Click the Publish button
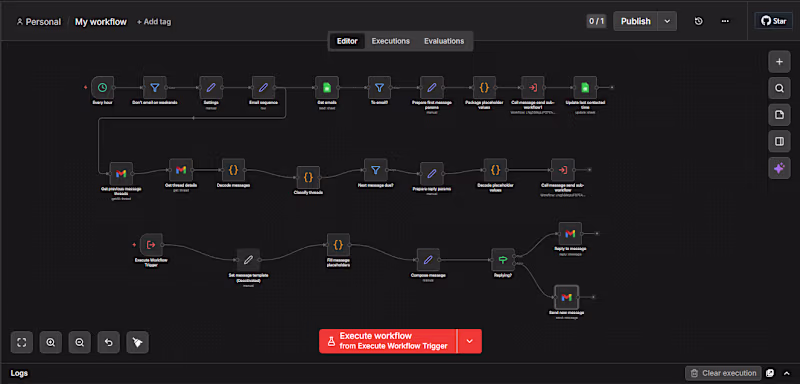This screenshot has width=800, height=384. 636,21
